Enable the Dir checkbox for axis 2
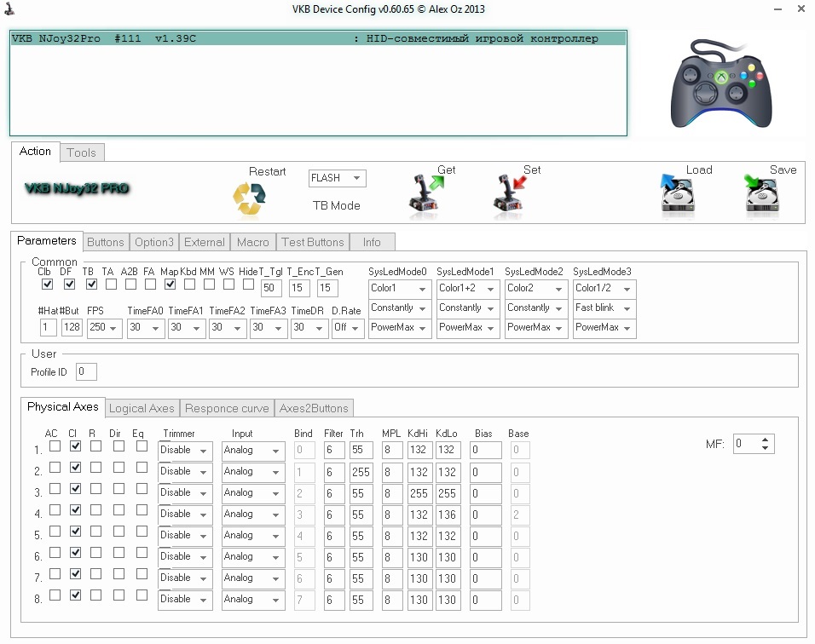 (118, 468)
